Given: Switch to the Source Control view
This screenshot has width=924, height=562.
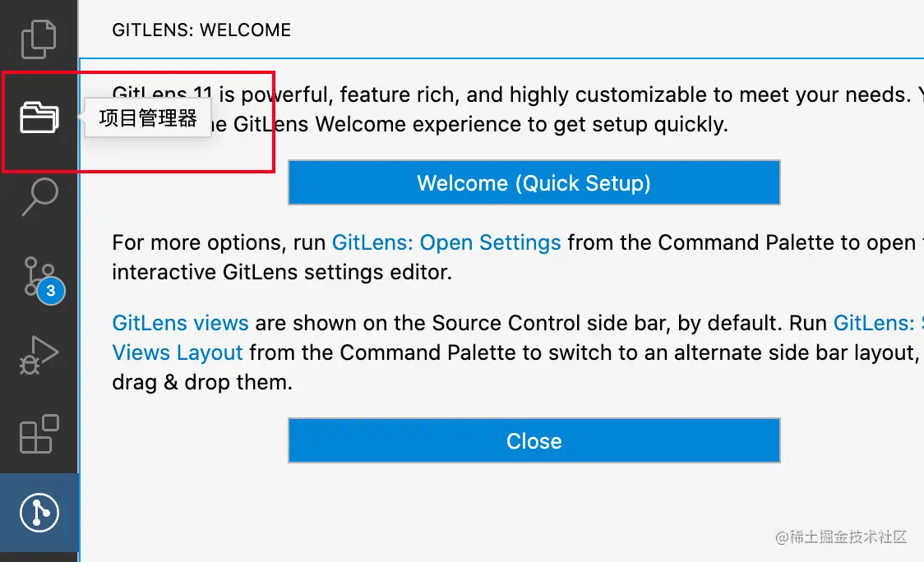Looking at the screenshot, I should pos(39,276).
